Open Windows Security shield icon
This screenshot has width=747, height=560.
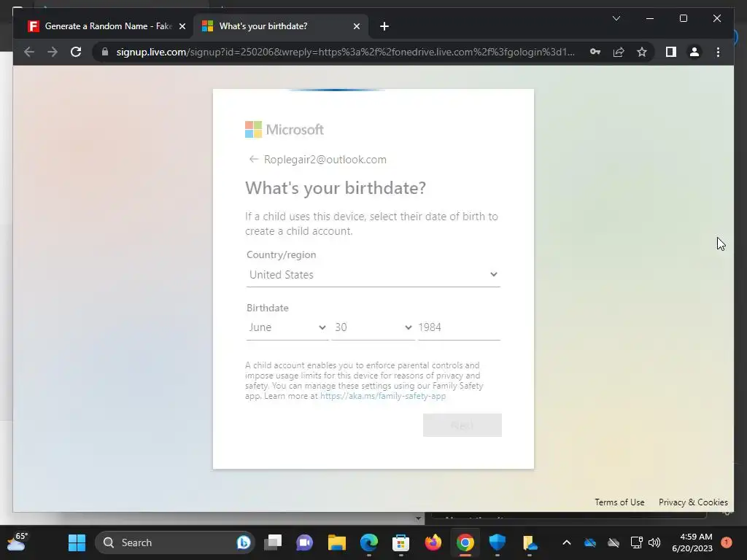click(x=498, y=542)
